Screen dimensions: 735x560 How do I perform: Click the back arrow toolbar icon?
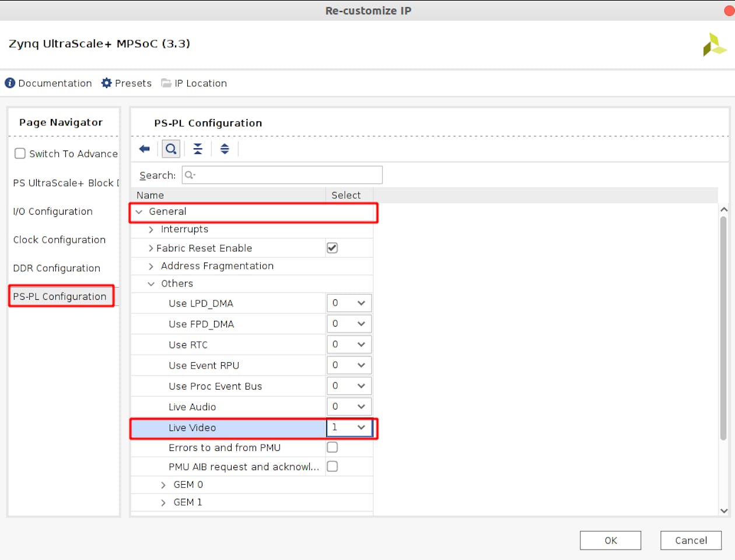145,149
